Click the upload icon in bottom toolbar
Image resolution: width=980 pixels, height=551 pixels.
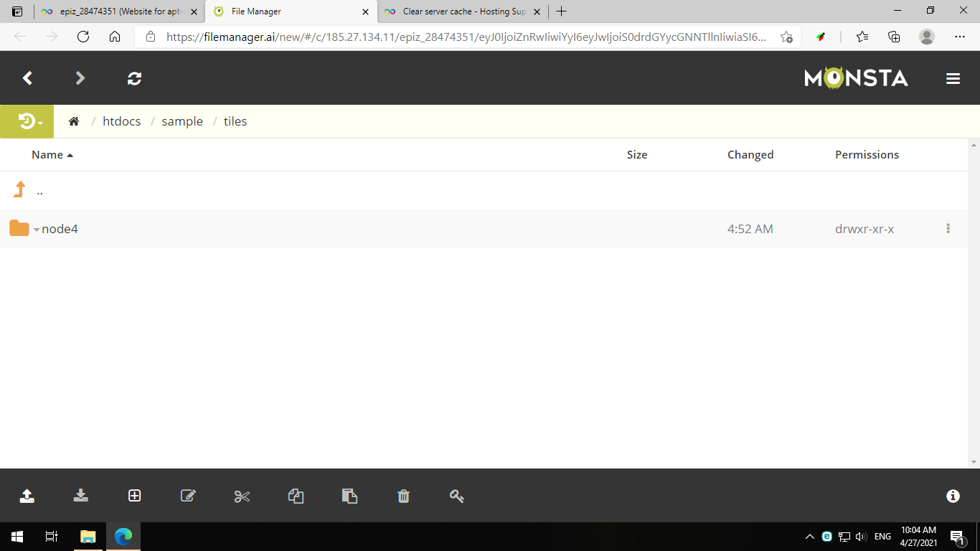(27, 496)
